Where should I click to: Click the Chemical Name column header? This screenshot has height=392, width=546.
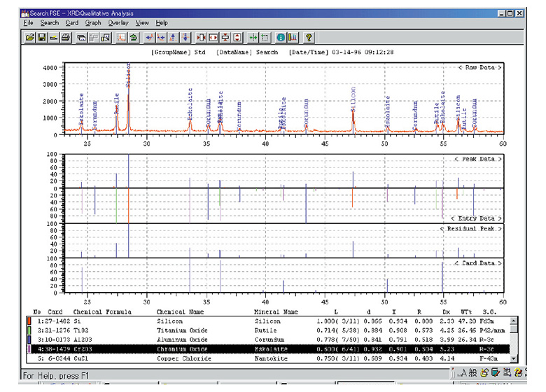(180, 312)
